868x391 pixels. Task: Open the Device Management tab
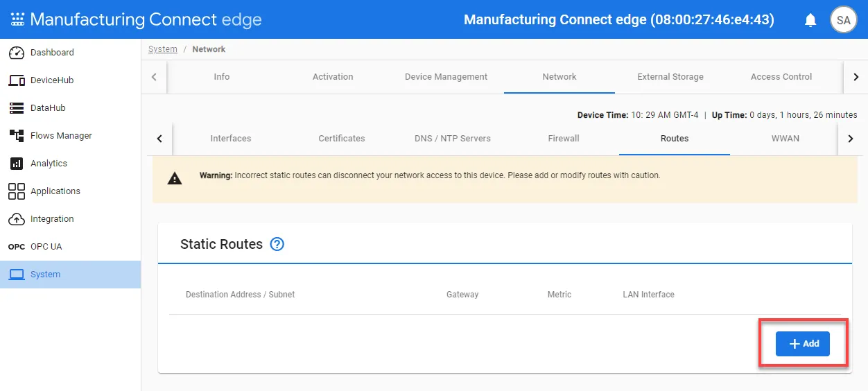[446, 77]
